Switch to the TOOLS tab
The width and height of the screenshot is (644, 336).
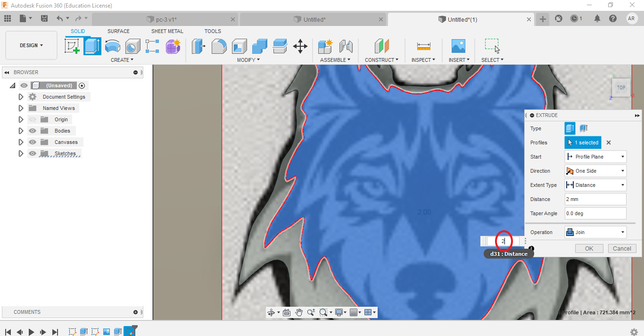213,31
